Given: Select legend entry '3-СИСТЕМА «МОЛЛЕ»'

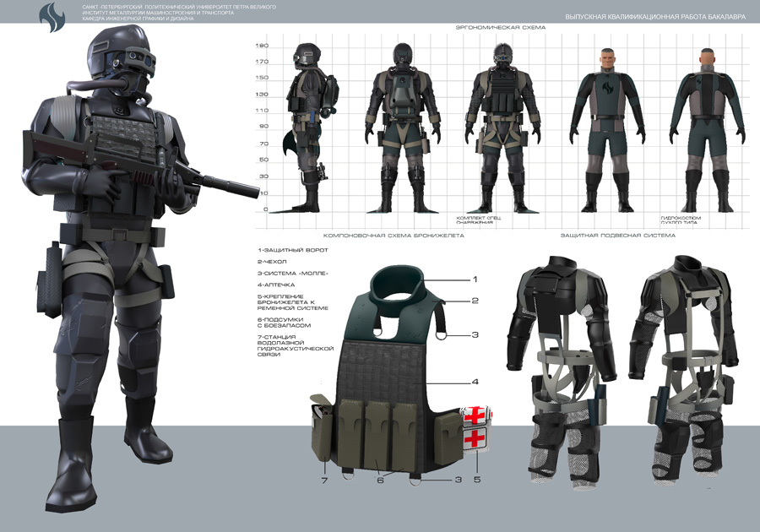Looking at the screenshot, I should tap(293, 274).
